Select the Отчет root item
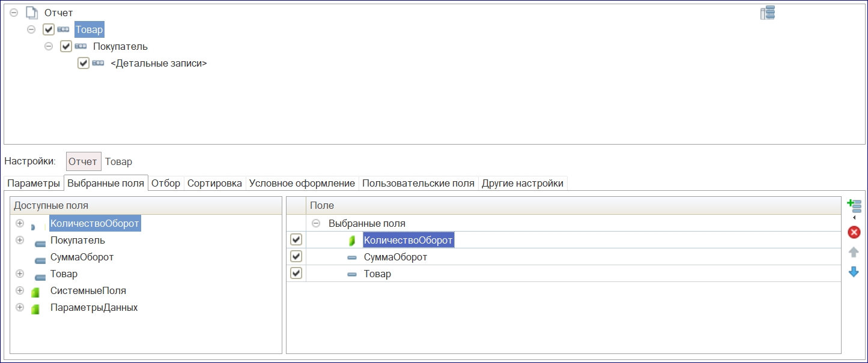868x363 pixels. coord(59,13)
